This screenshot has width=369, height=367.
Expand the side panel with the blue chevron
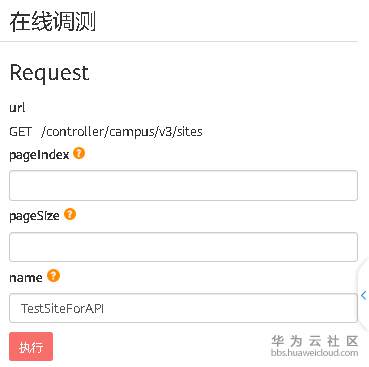364,295
